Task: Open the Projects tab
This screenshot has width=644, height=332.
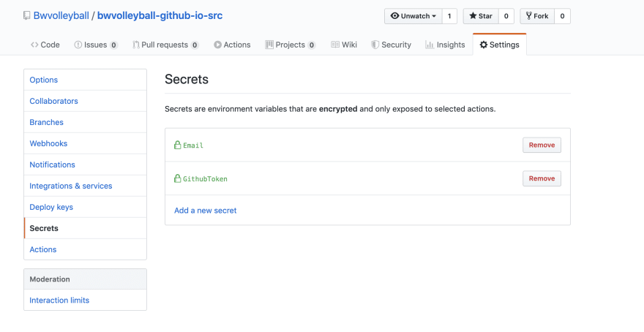Action: click(x=291, y=45)
